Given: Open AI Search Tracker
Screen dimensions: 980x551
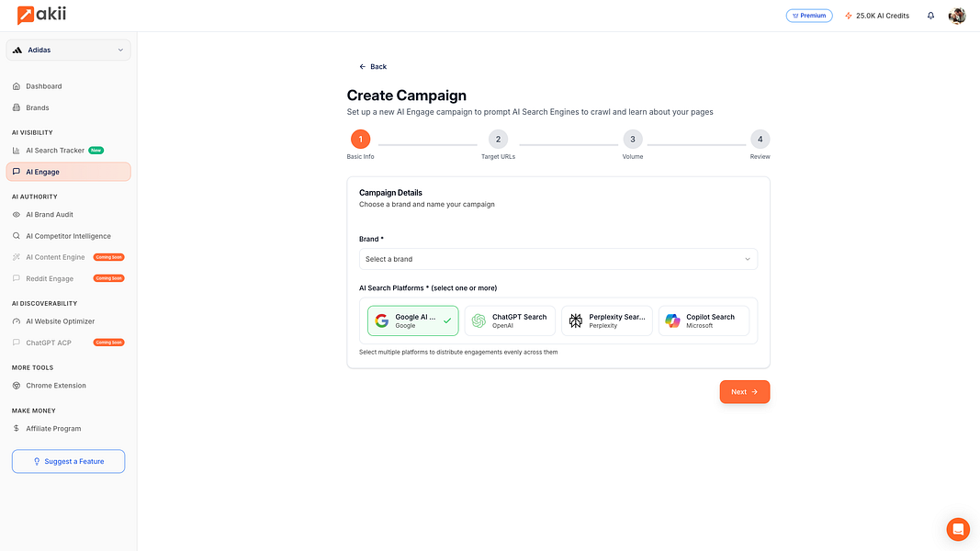Looking at the screenshot, I should pos(57,150).
